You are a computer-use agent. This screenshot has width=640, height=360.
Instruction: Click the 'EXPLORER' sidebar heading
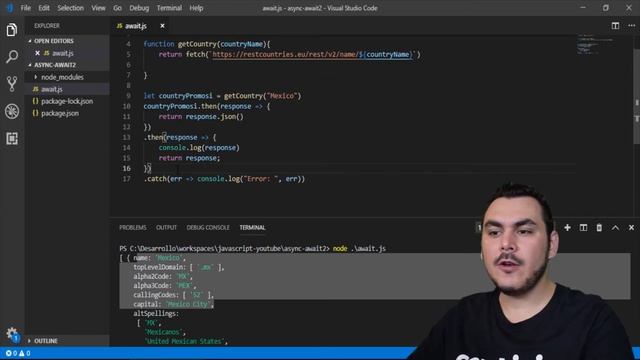coord(47,26)
